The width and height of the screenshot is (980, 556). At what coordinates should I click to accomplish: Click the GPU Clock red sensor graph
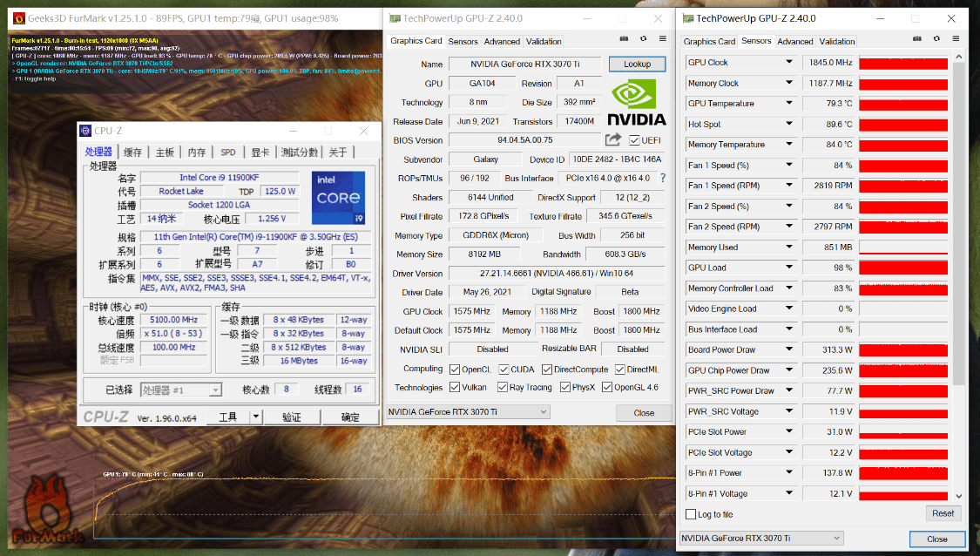tap(903, 63)
